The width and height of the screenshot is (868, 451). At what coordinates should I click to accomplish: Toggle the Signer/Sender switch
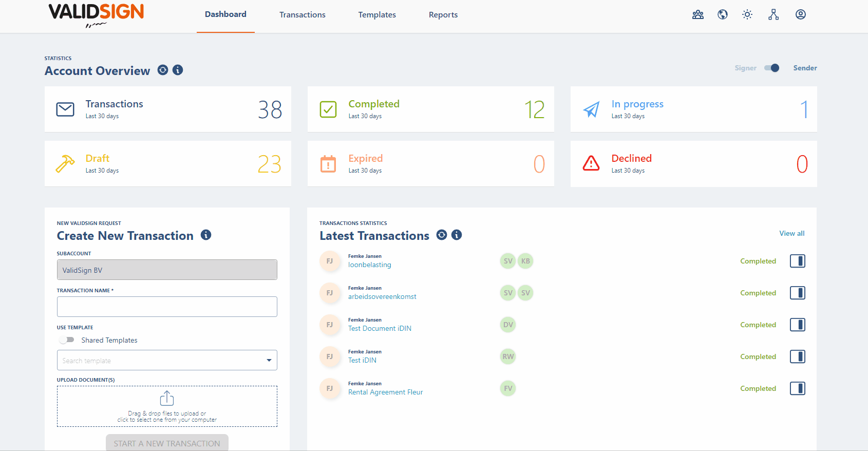tap(772, 68)
